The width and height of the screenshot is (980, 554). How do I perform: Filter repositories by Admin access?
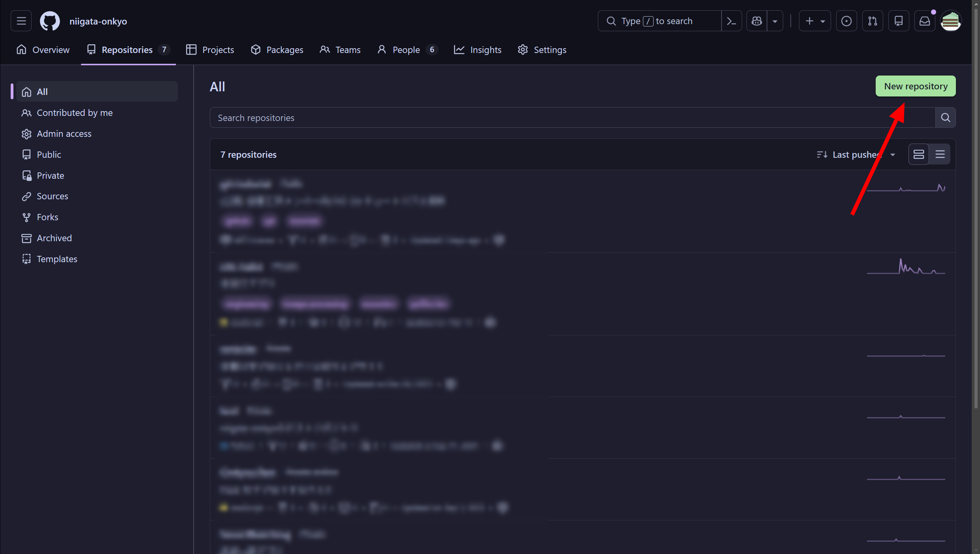97,134
